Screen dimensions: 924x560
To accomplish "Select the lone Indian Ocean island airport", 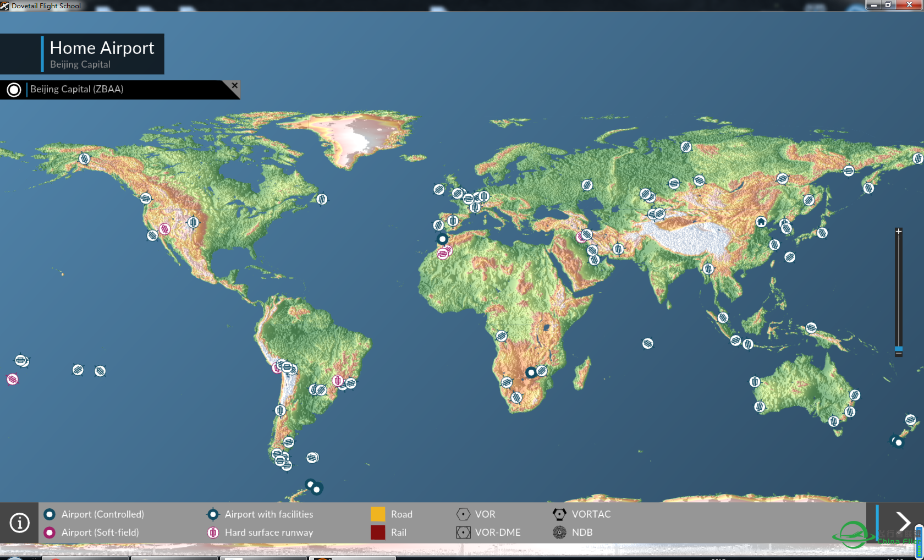I will (648, 343).
